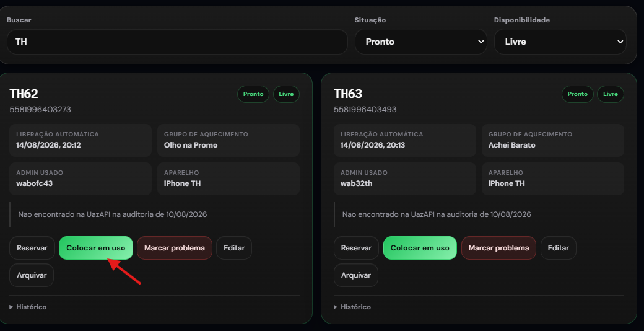The width and height of the screenshot is (644, 331).
Task: Expand Histórico on the TH62 card
Action: [x=28, y=307]
